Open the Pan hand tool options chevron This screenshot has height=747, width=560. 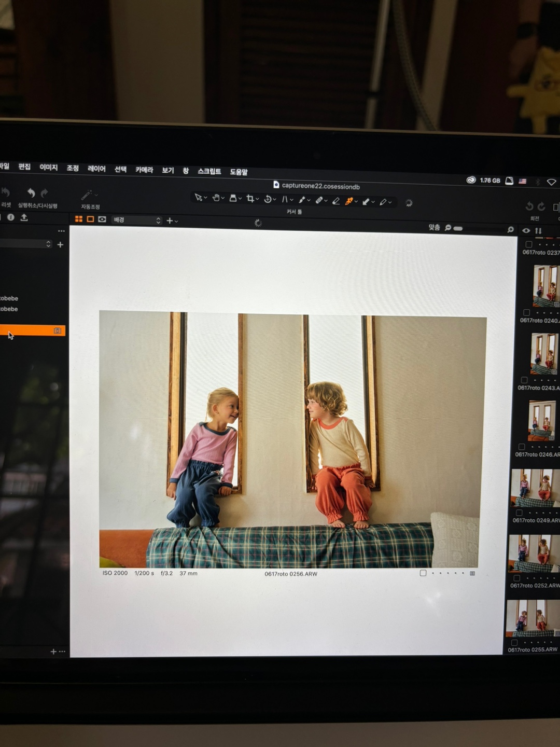223,198
